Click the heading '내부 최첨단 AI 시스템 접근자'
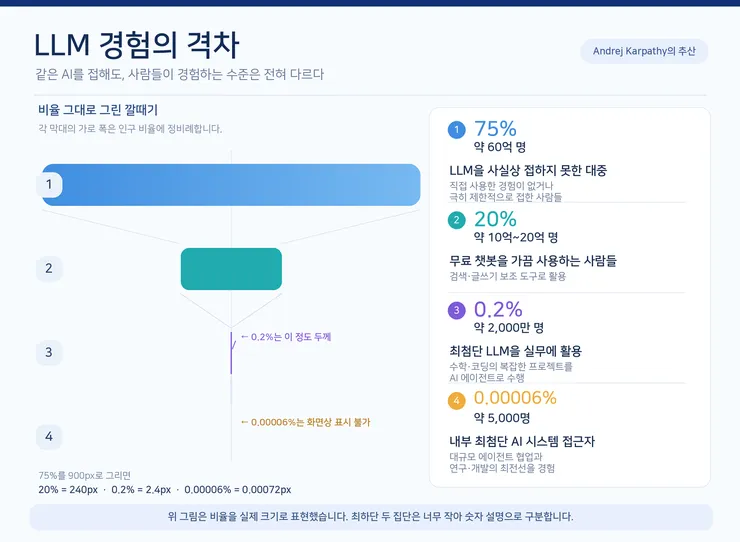Screen dimensions: 740x542 pyautogui.click(x=522, y=441)
